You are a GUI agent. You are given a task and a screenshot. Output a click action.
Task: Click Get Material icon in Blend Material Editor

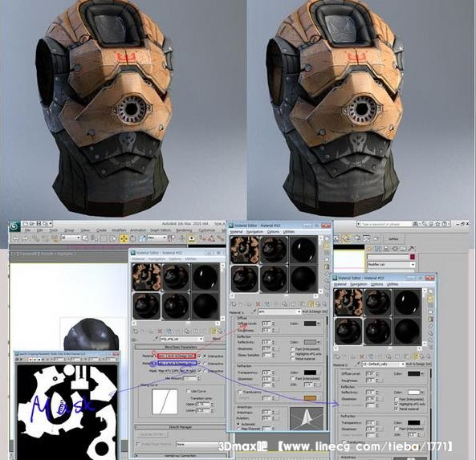pos(136,332)
